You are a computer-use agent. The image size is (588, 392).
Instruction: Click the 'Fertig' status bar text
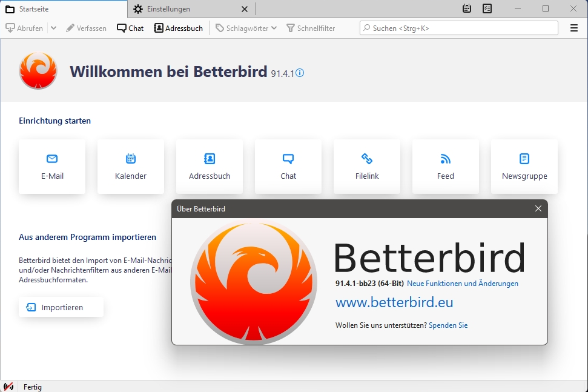click(33, 387)
